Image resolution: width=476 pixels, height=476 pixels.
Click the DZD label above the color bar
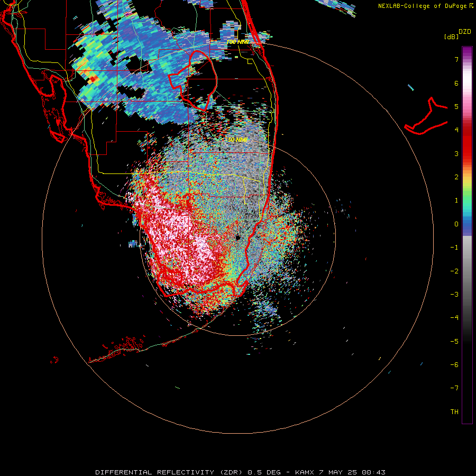click(x=465, y=32)
